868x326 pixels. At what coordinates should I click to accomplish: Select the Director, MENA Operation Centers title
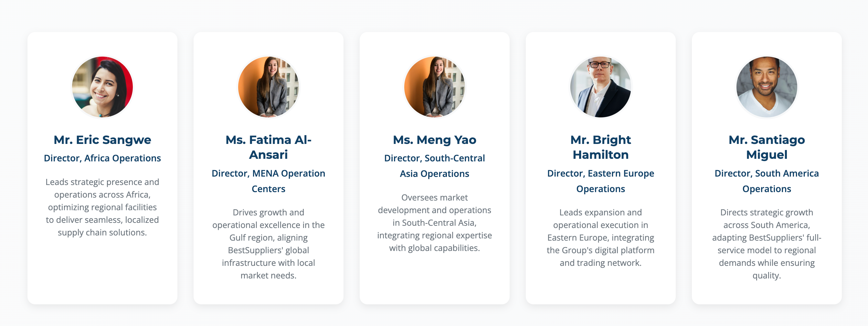[x=269, y=181]
